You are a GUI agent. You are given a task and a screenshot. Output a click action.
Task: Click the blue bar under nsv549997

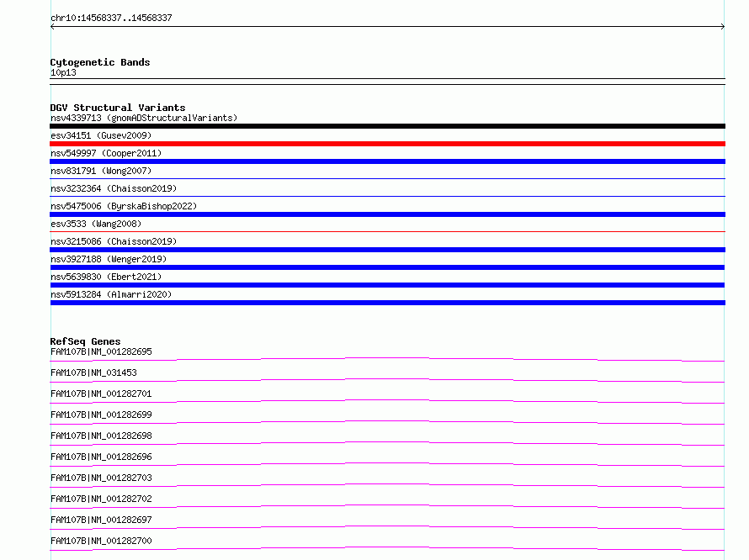coord(387,161)
